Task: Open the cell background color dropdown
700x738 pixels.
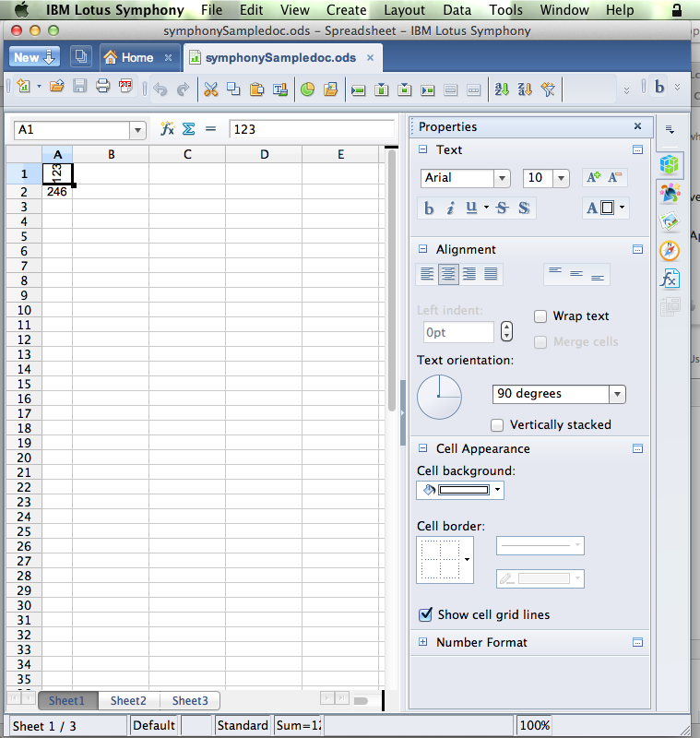Action: tap(497, 490)
